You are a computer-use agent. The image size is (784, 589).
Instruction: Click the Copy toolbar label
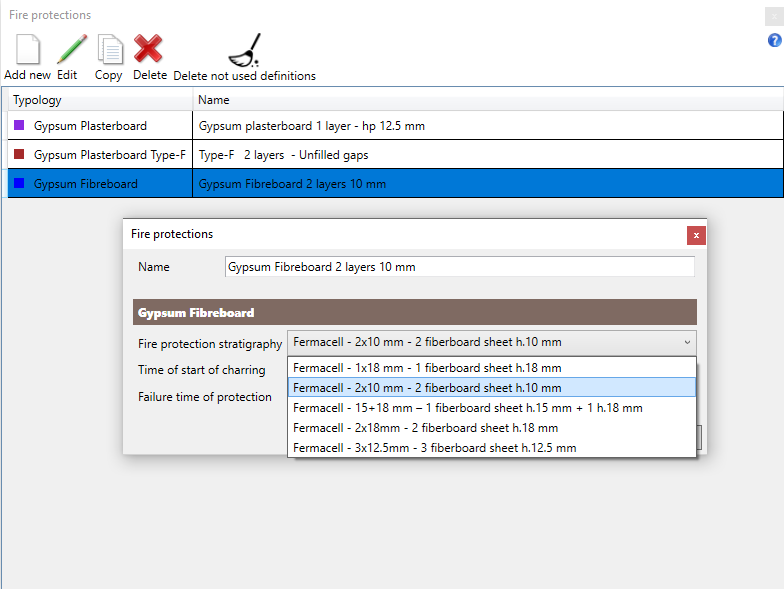[108, 76]
